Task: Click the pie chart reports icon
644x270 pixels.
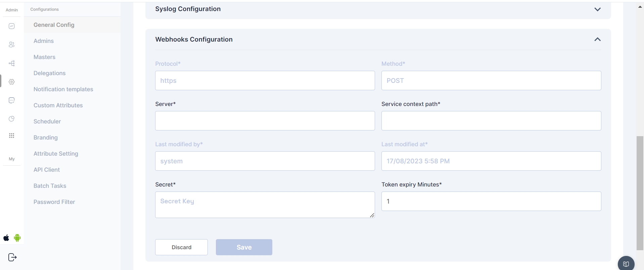Action: (x=12, y=119)
